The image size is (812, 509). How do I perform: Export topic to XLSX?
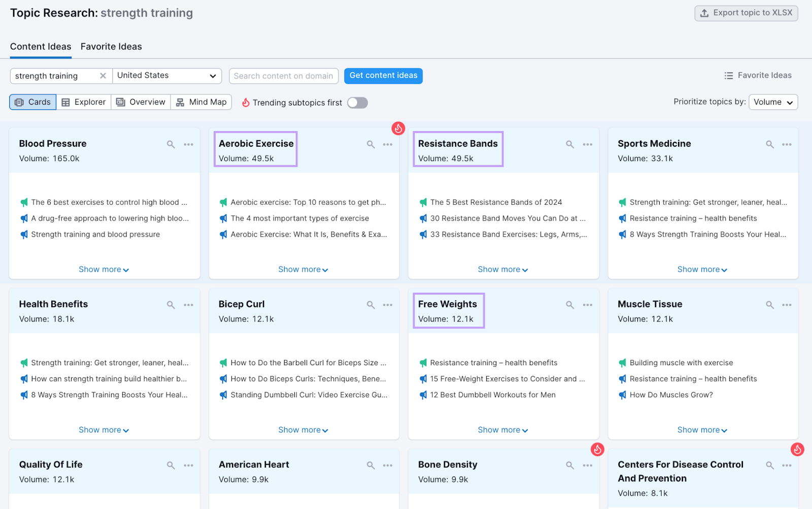[x=745, y=13]
